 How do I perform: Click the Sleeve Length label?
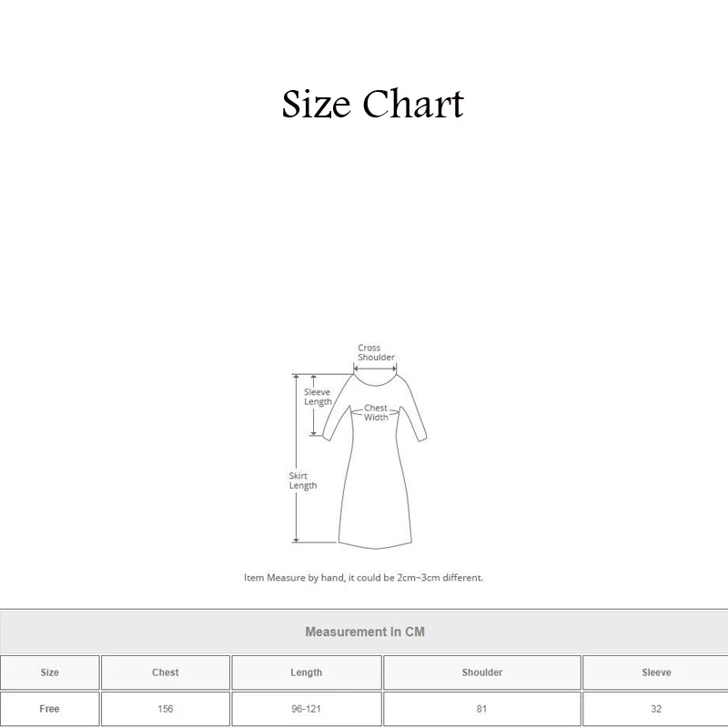click(318, 397)
